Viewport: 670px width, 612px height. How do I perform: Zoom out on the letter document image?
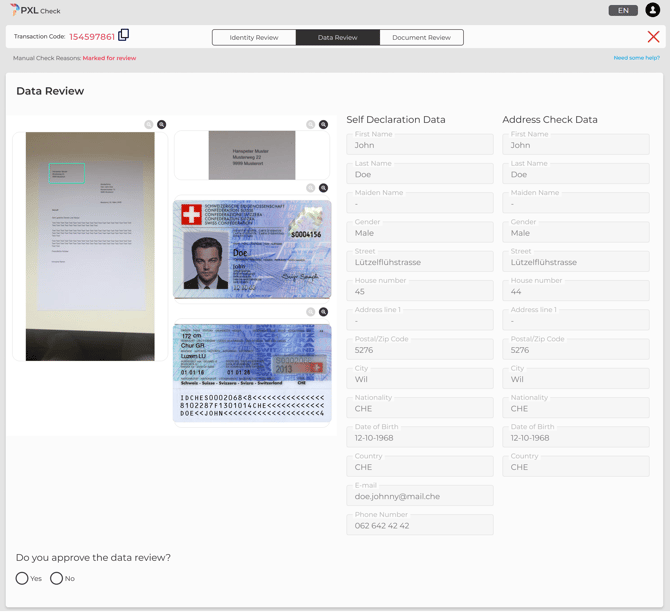148,124
